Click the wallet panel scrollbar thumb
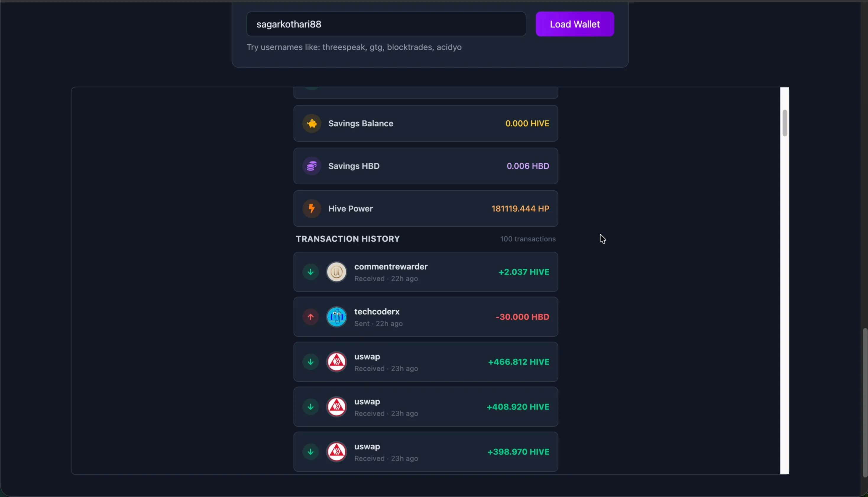Image resolution: width=868 pixels, height=497 pixels. (785, 123)
